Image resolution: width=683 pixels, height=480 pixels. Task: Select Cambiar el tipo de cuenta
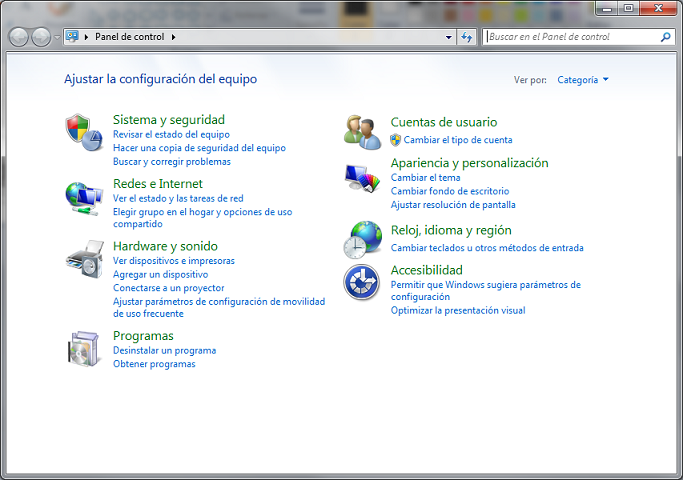tap(458, 140)
